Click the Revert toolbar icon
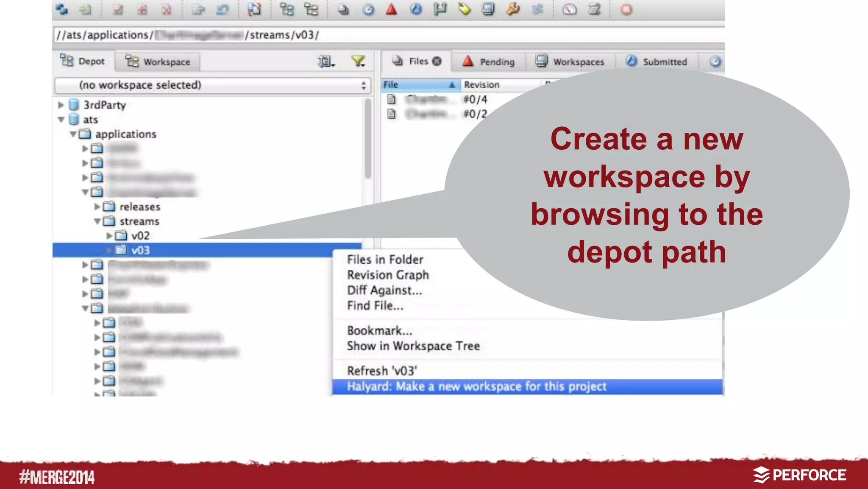Image resolution: width=868 pixels, height=489 pixels. (x=222, y=9)
